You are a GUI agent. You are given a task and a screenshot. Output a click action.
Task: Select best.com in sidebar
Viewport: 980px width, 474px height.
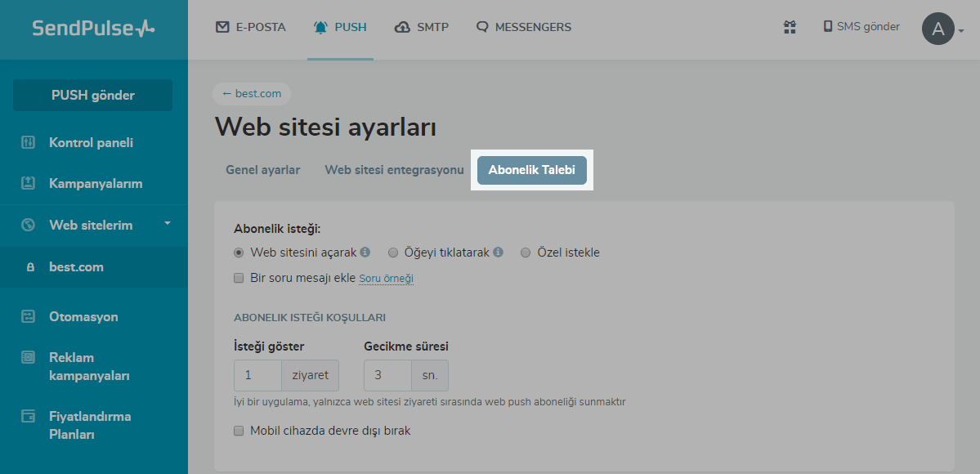94,267
